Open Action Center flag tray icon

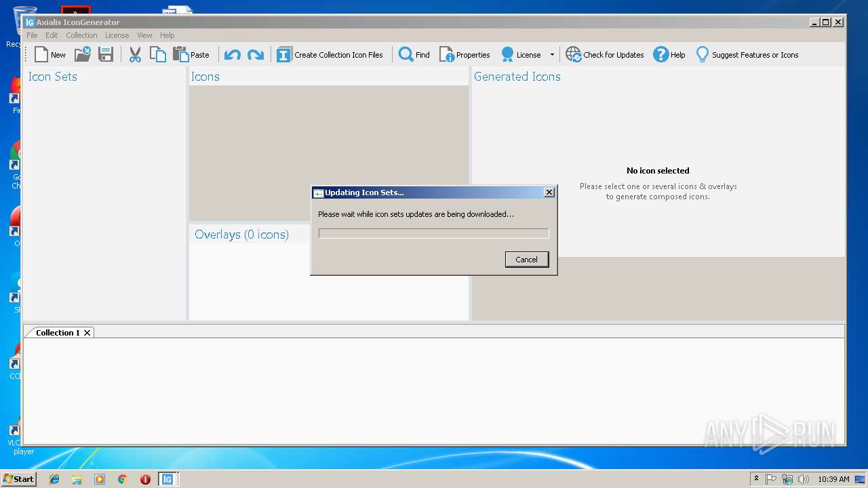[771, 479]
